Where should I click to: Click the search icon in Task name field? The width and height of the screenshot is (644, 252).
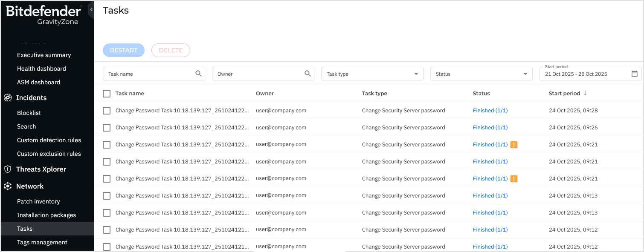(198, 73)
